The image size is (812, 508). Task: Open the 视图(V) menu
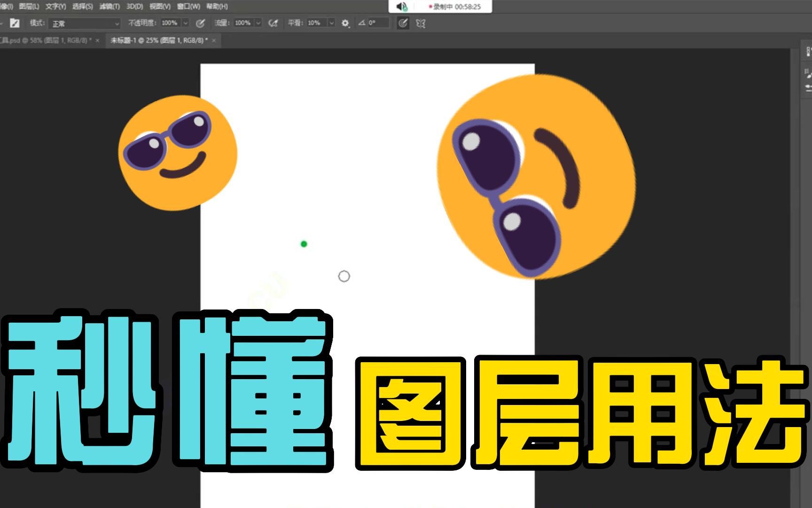[160, 7]
